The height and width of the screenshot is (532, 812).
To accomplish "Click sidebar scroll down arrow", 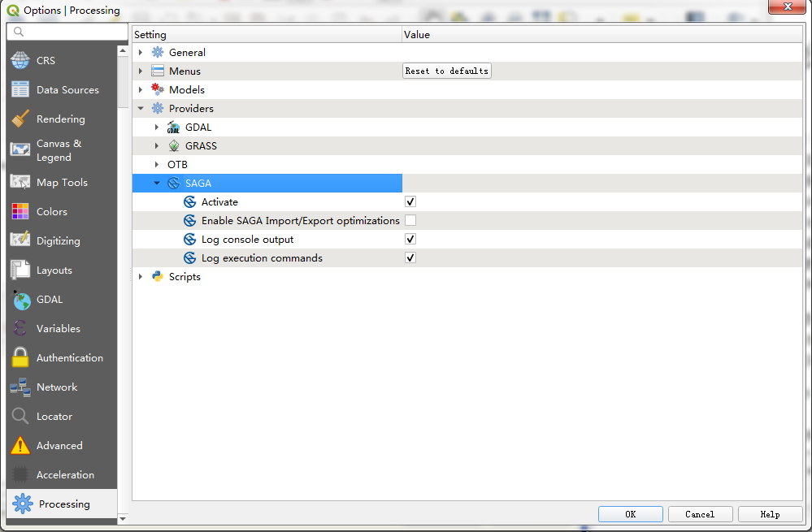I will [123, 518].
